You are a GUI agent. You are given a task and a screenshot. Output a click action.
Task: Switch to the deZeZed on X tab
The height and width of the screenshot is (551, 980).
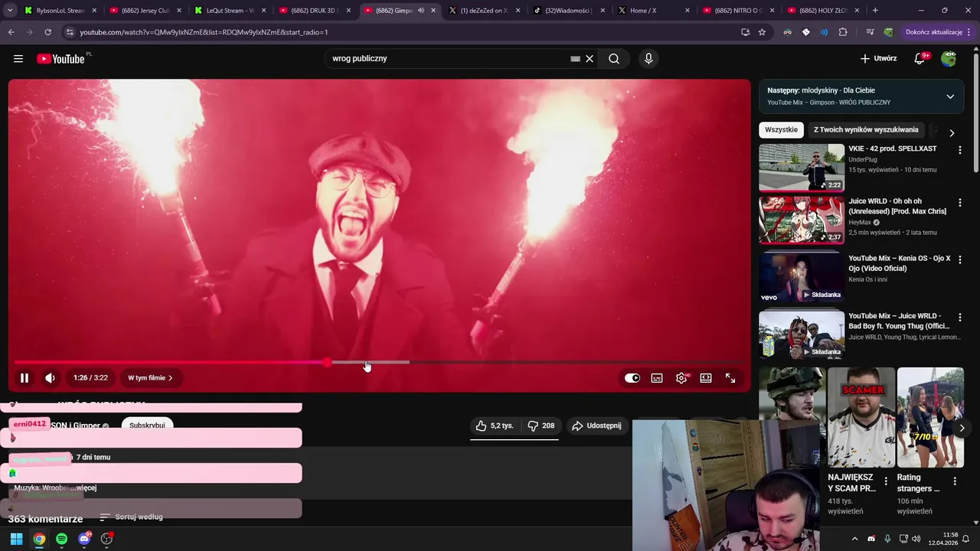coord(485,11)
